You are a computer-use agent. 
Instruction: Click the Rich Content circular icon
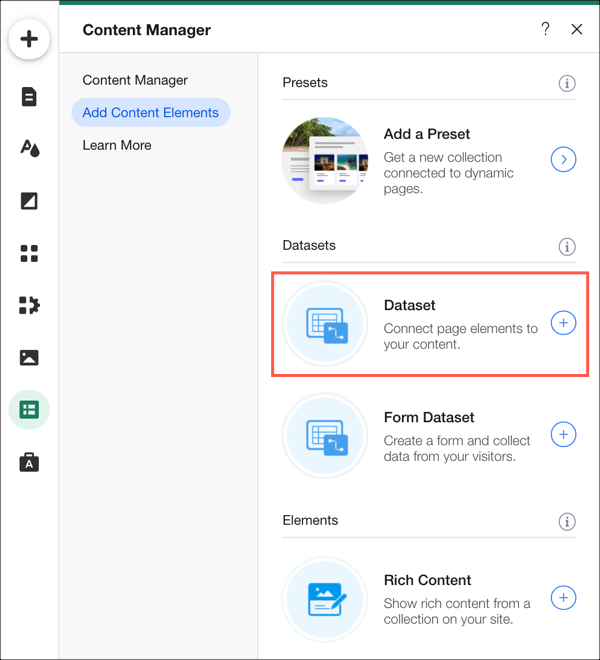tap(325, 599)
